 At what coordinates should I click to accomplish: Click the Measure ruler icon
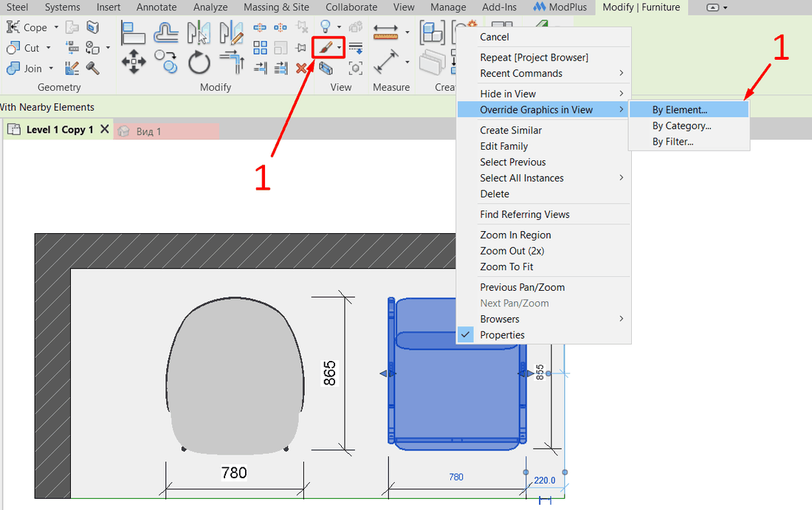tap(386, 32)
